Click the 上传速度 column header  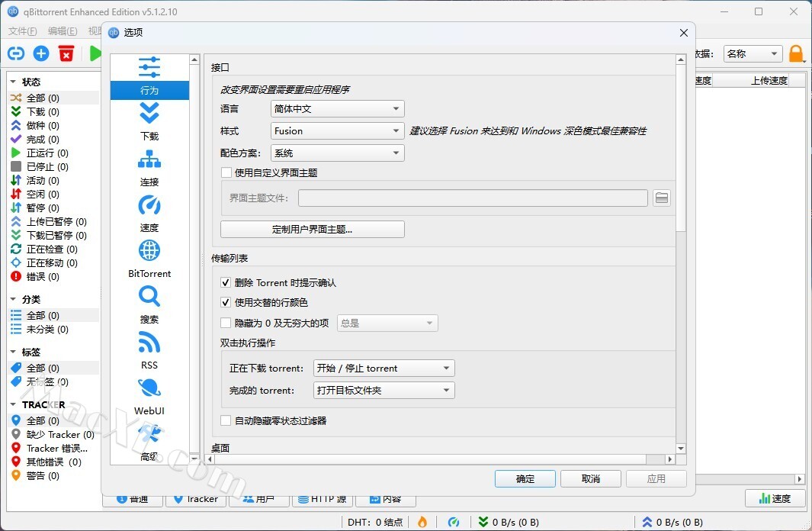click(x=769, y=80)
